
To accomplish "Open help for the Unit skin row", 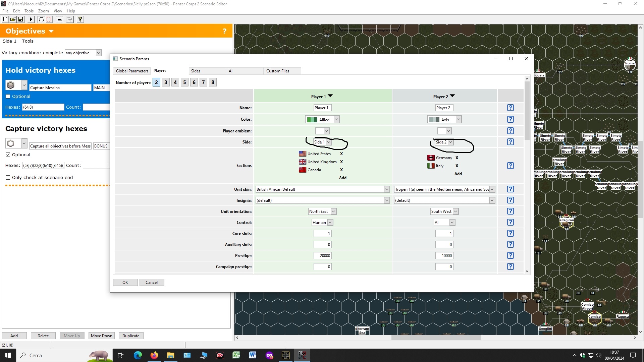I will point(510,189).
